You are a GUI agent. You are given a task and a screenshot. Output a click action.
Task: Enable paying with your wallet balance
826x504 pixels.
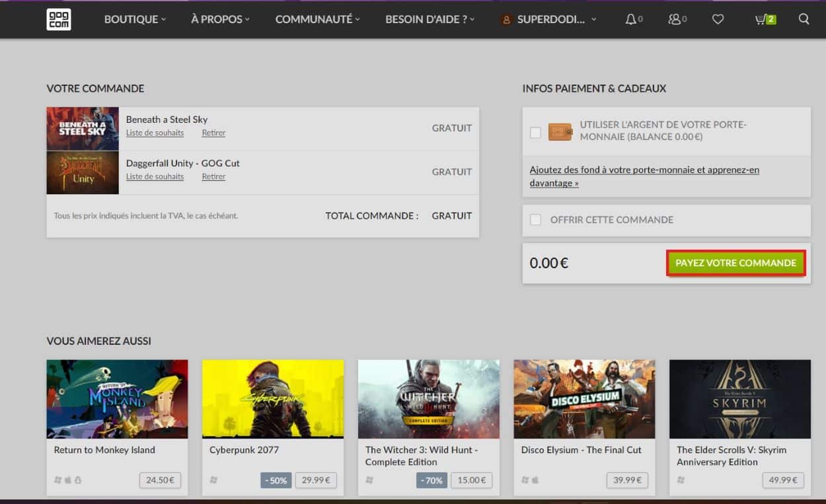[535, 132]
